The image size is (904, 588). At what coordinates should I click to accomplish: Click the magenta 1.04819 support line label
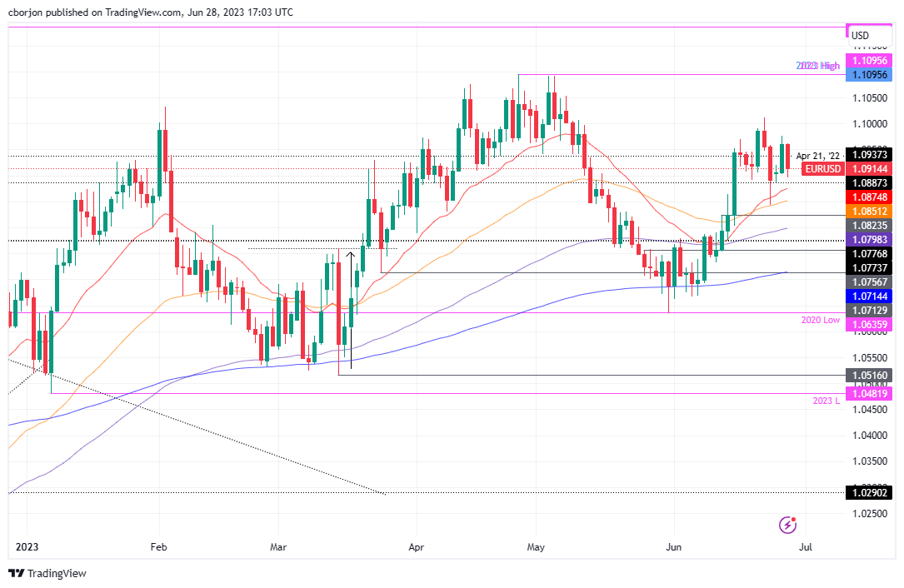[869, 393]
